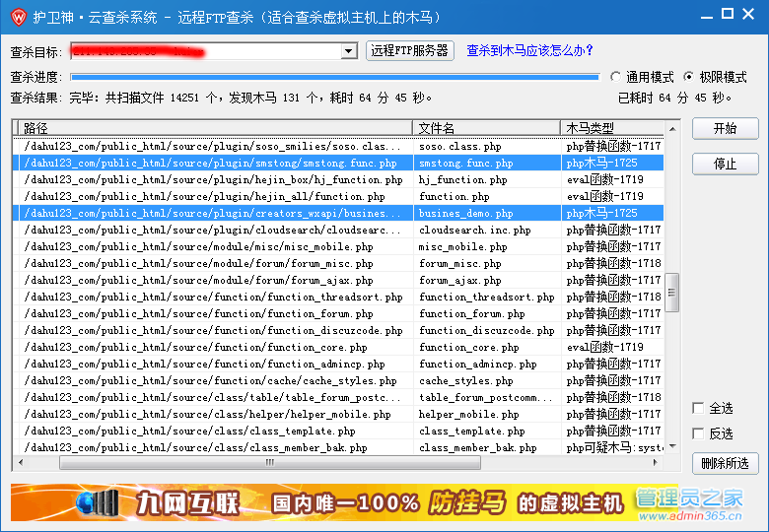The width and height of the screenshot is (769, 532).
Task: Select the soso.class.php row
Action: (338, 147)
